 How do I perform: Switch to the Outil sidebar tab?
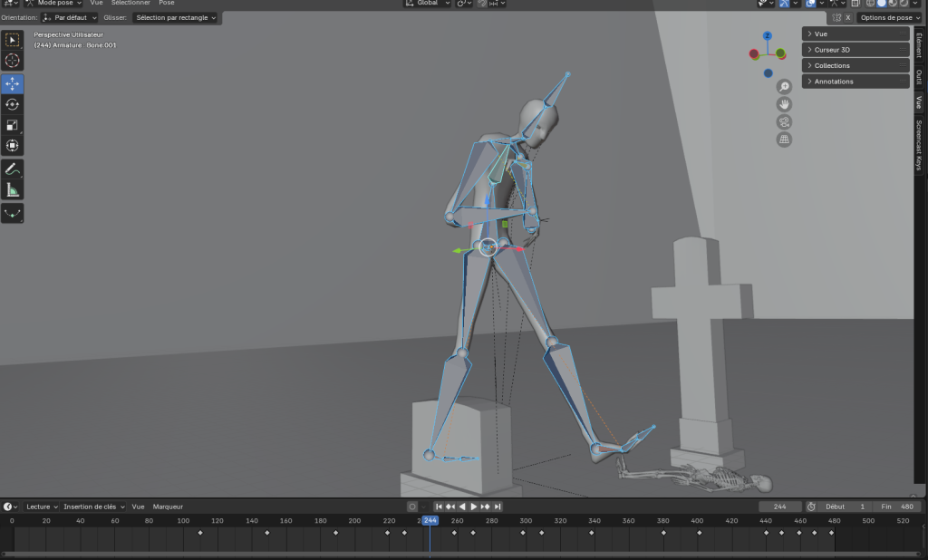click(x=918, y=76)
